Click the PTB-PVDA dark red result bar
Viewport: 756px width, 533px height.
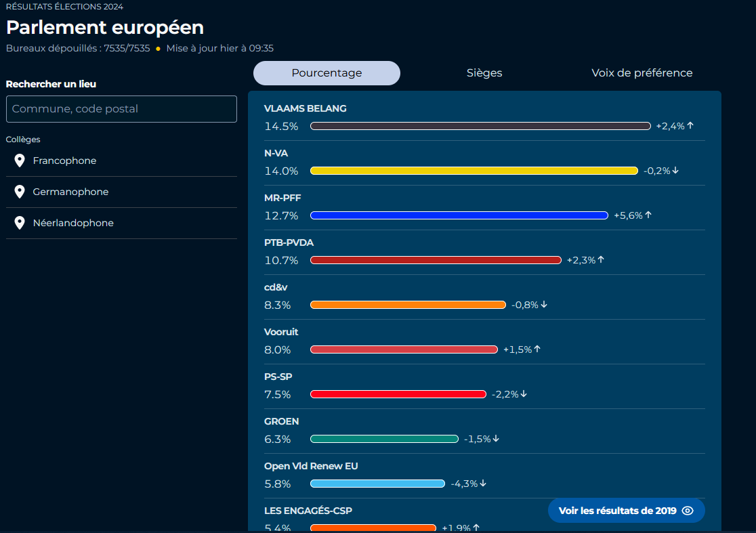pyautogui.click(x=436, y=260)
